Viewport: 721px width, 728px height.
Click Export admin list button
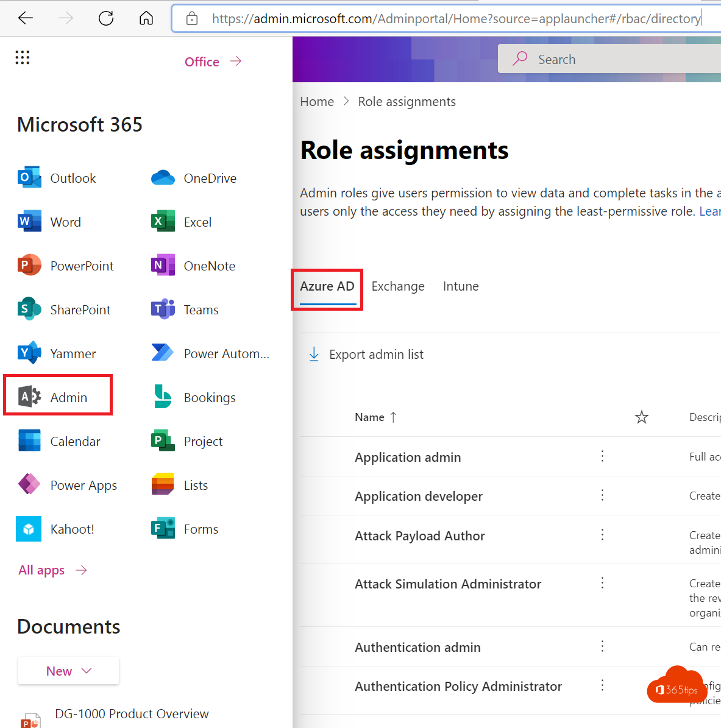tap(366, 354)
